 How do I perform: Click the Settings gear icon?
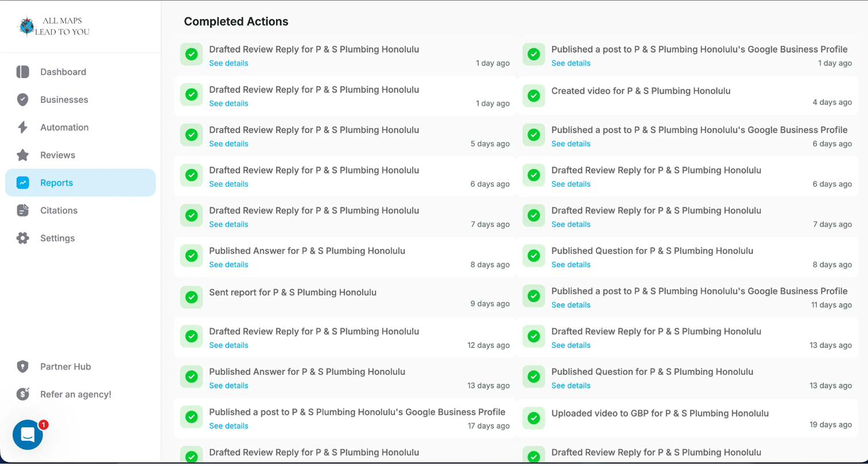coord(23,238)
